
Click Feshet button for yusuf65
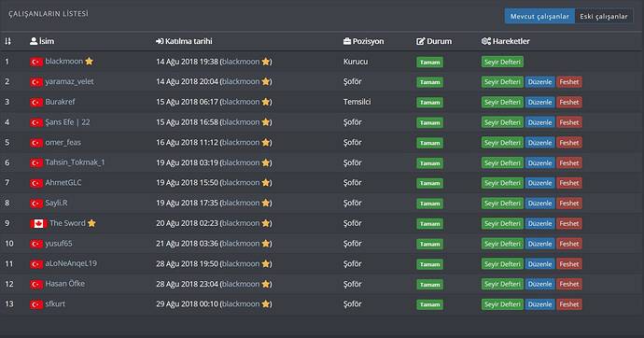pyautogui.click(x=569, y=244)
